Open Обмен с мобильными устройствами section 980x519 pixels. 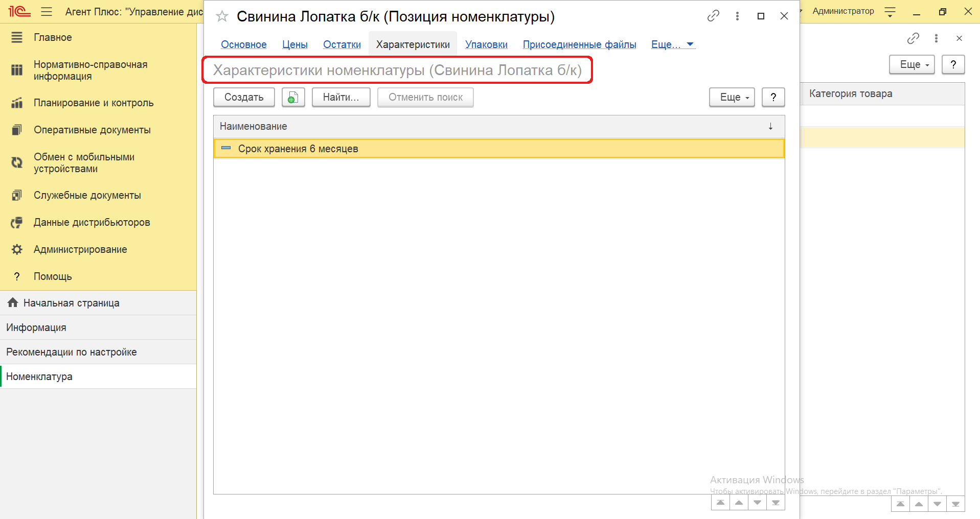coord(84,163)
